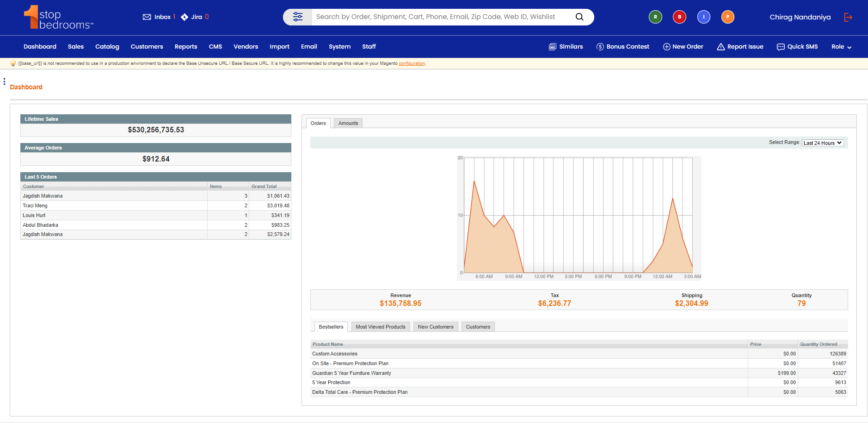Click the green R avatar circle
This screenshot has height=423, width=868.
(655, 17)
